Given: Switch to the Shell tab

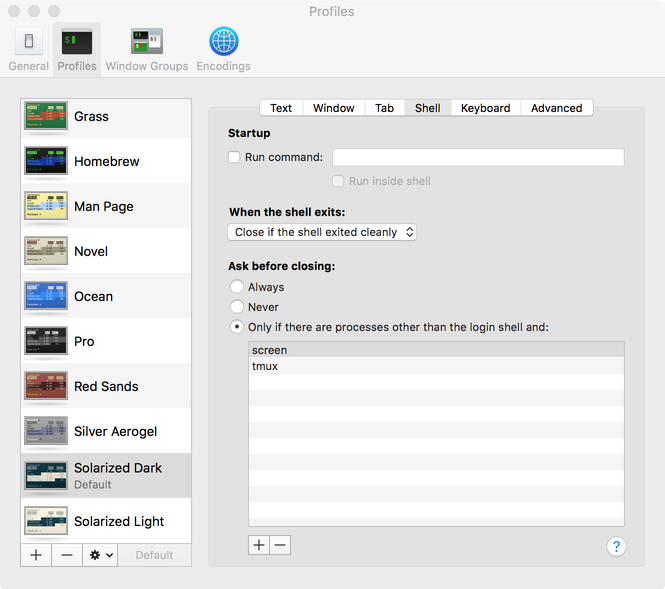Looking at the screenshot, I should click(x=428, y=108).
